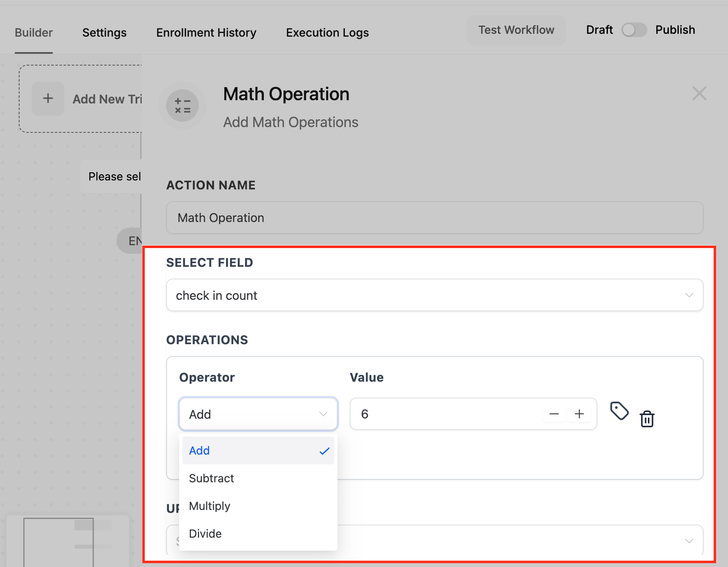
Task: Choose Divide from operator list
Action: [x=258, y=534]
